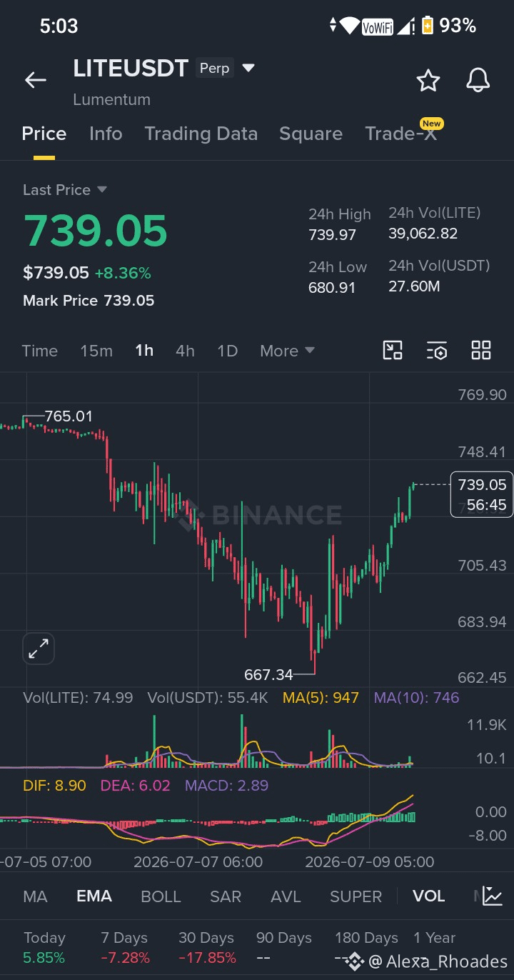Tap the Lumentum subtitle
Image resolution: width=514 pixels, height=980 pixels.
click(111, 100)
